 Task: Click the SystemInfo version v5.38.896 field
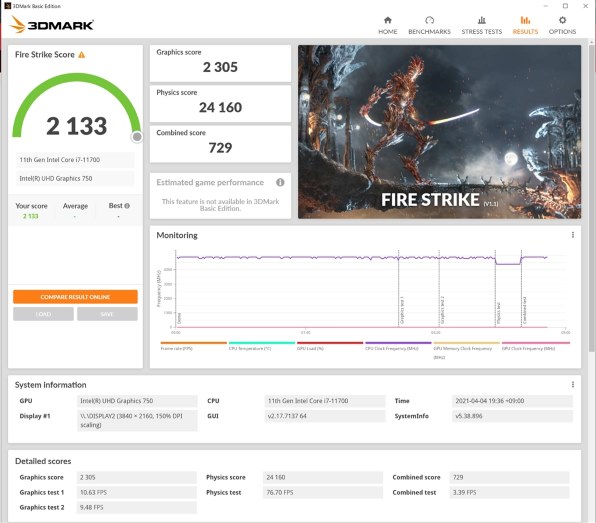[x=512, y=416]
